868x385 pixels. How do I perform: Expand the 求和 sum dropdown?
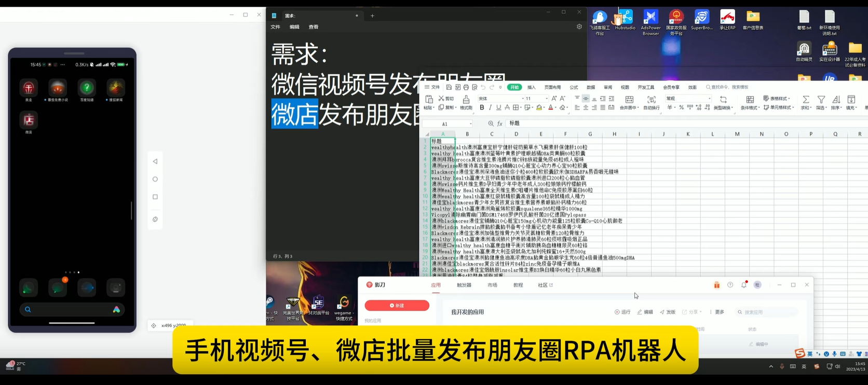pos(811,108)
